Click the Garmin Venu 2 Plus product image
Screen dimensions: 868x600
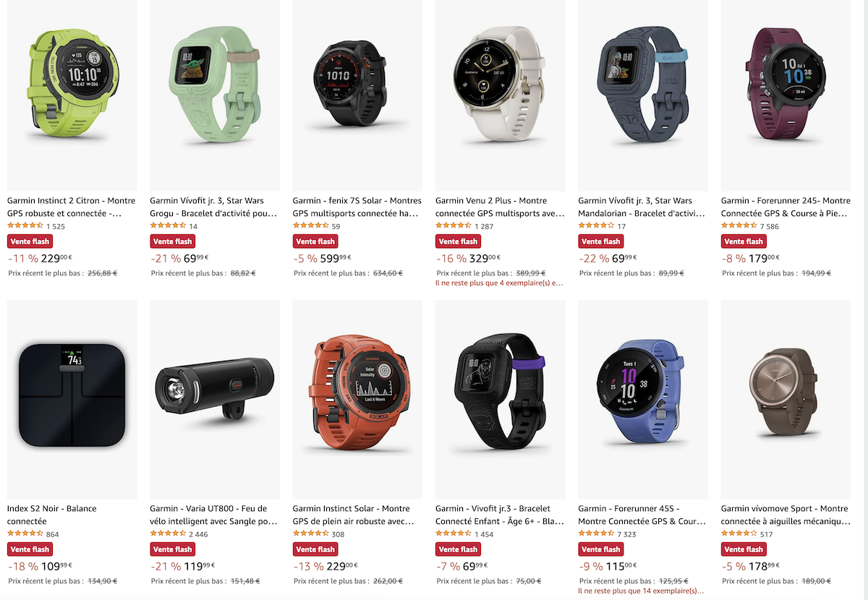click(x=501, y=94)
